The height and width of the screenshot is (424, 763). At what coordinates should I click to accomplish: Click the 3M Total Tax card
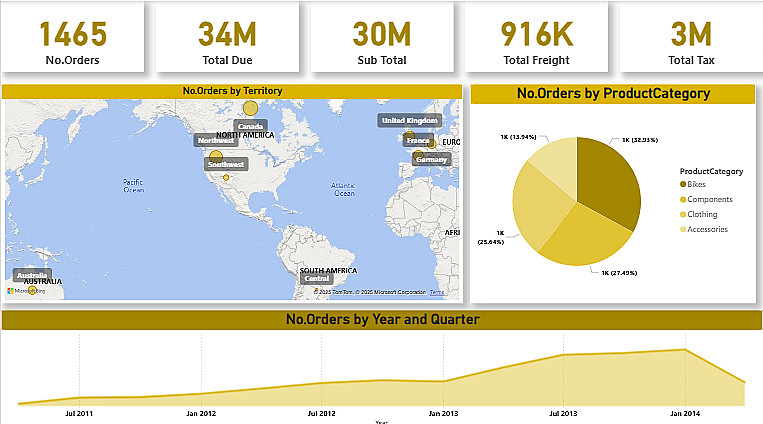pyautogui.click(x=691, y=37)
